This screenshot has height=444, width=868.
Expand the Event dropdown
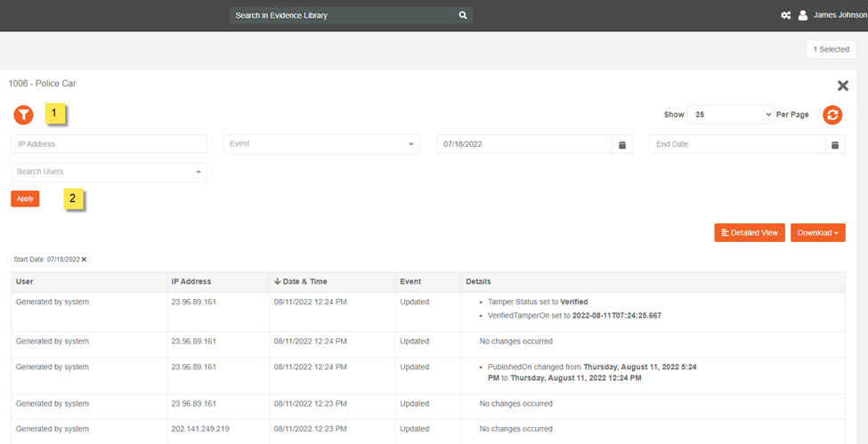(x=321, y=144)
